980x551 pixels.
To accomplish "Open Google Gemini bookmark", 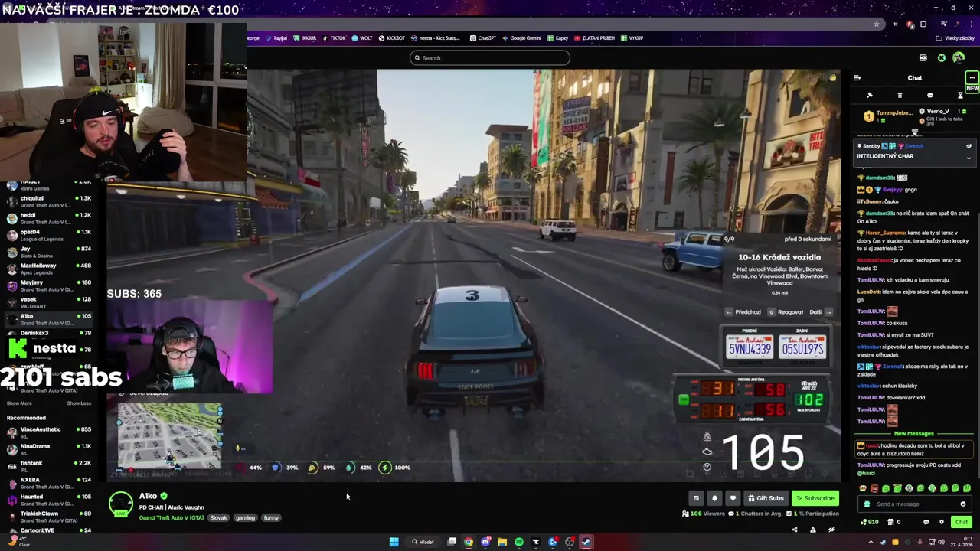I will tap(521, 38).
